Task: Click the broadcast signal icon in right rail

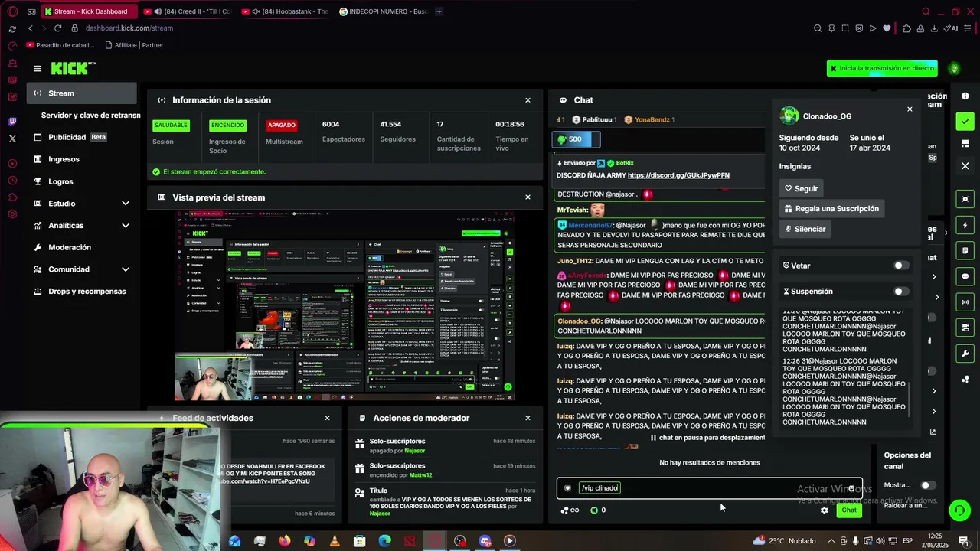Action: pos(965,302)
